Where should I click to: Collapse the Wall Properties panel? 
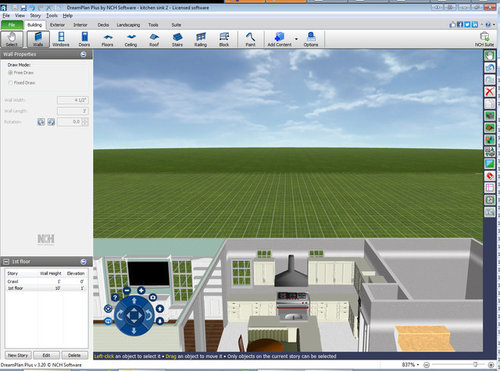tap(83, 54)
